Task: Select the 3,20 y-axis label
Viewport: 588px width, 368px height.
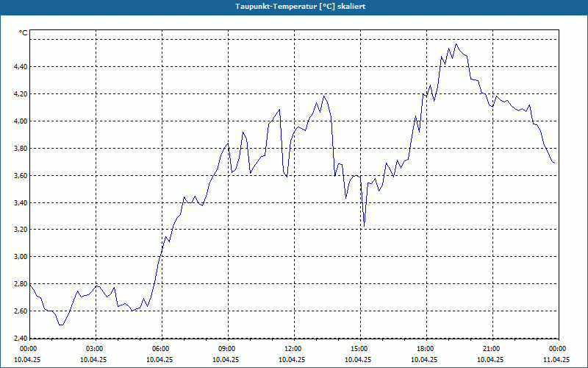Action: (21, 230)
